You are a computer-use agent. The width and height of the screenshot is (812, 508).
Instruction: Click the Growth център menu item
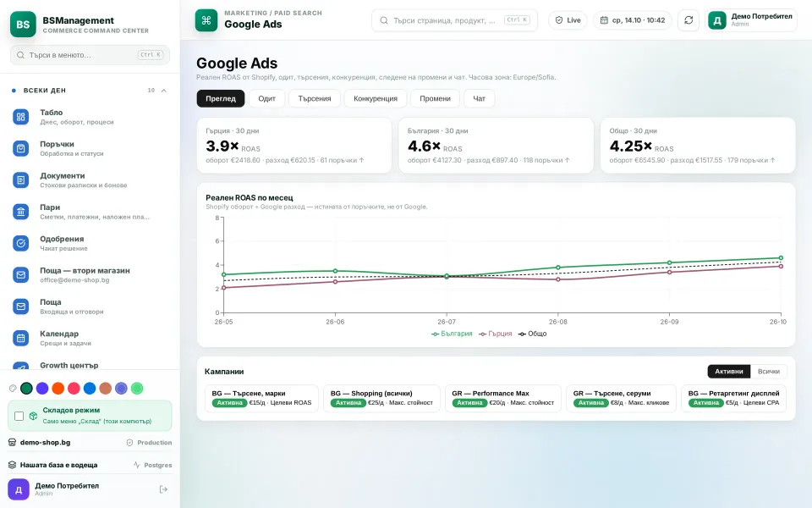coord(91,365)
